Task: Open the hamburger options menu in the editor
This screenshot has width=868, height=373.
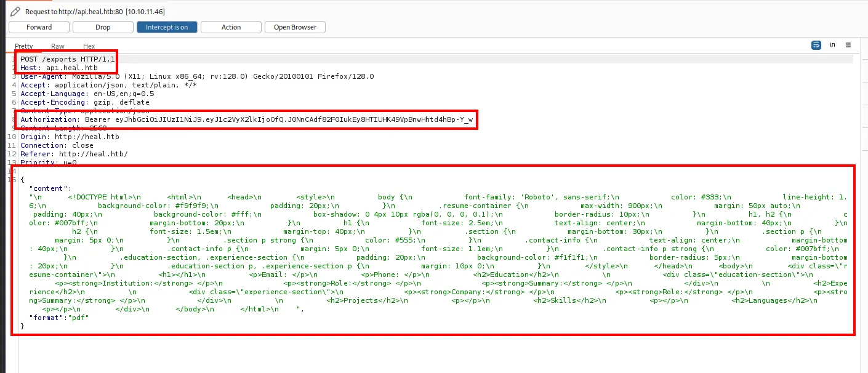Action: (848, 45)
